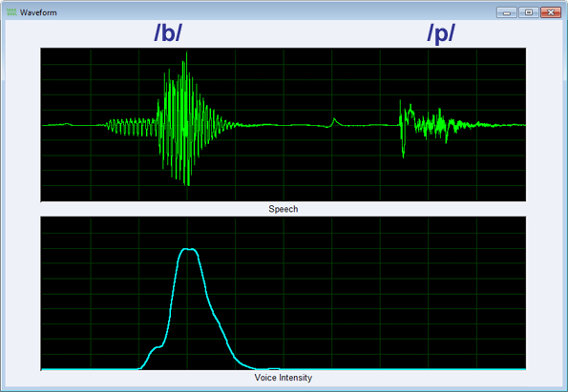Click the shoulder bump on rising intensity curve
This screenshot has height=392, width=568.
tap(158, 347)
